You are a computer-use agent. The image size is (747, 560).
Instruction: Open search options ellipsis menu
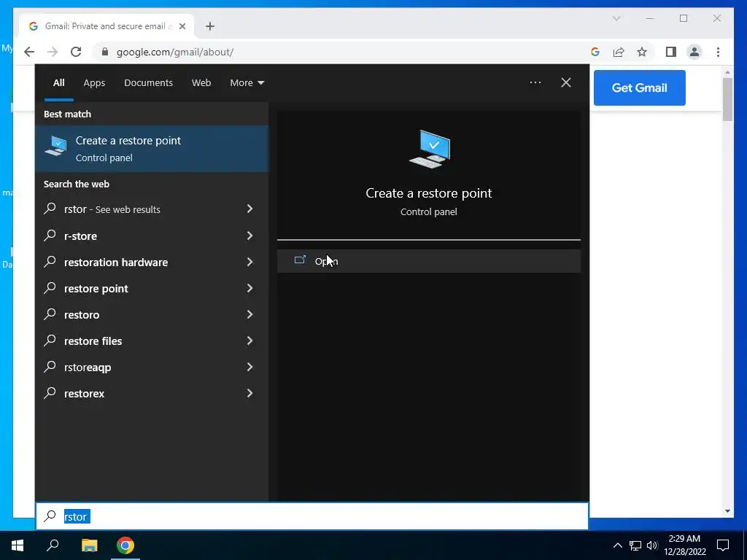[x=535, y=82]
